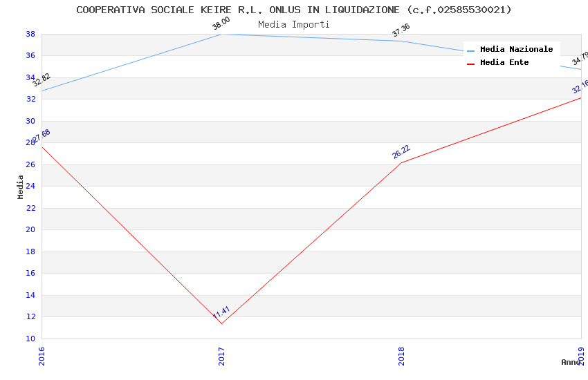Click the 34.79 data label

[580, 59]
